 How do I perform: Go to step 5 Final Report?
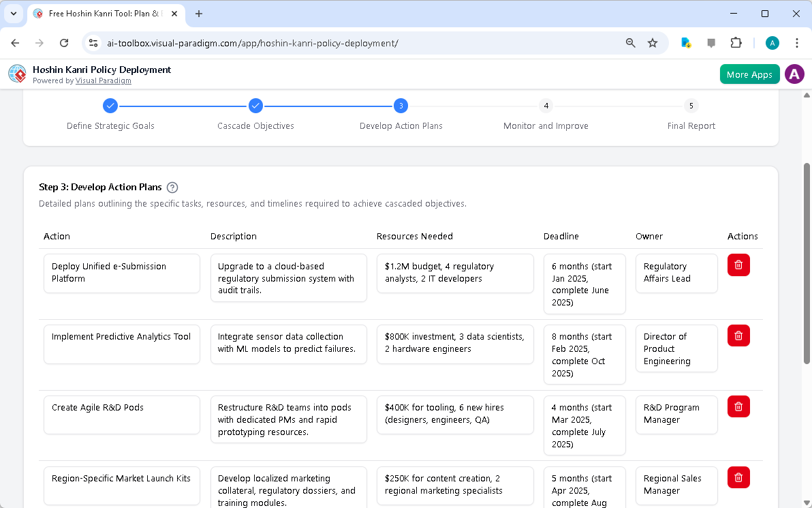coord(691,106)
